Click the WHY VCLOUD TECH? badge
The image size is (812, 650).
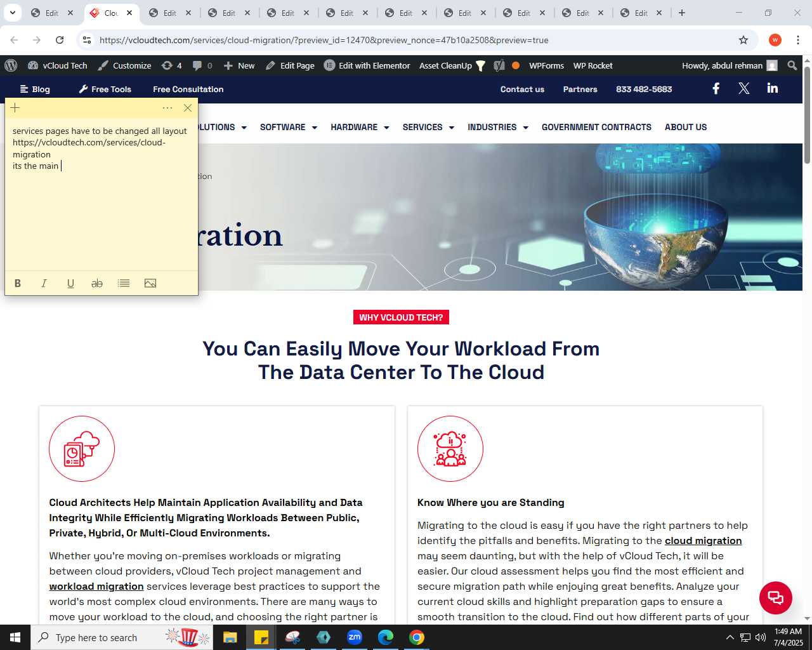[401, 317]
